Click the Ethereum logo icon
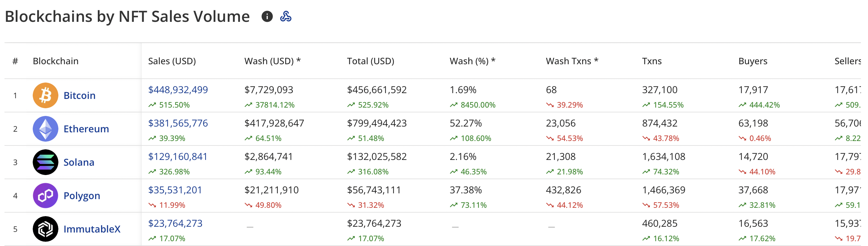This screenshot has width=868, height=246. click(46, 129)
